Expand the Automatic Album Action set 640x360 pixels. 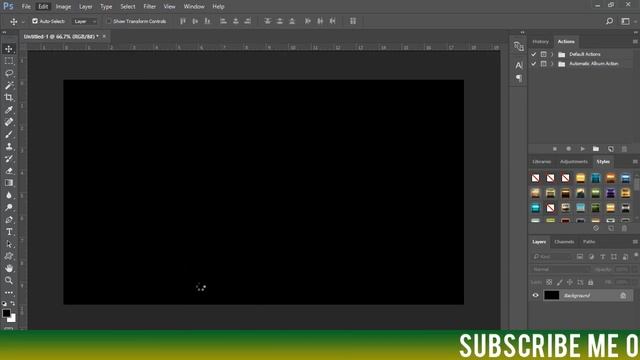[x=552, y=64]
